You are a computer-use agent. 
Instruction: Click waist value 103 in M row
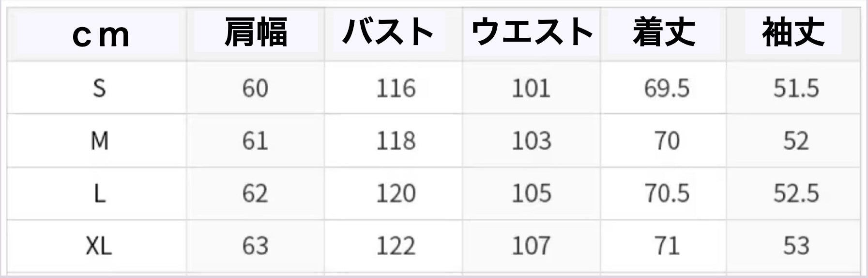tap(531, 141)
